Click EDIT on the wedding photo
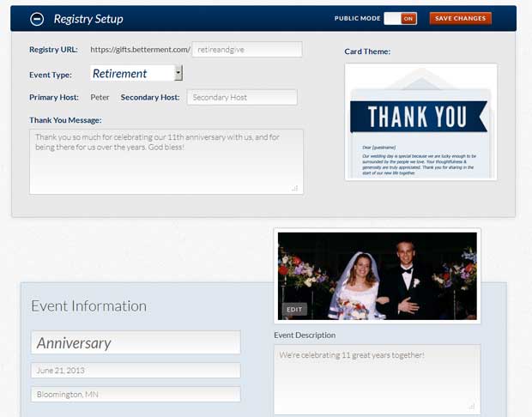This screenshot has height=417, width=532. (294, 310)
